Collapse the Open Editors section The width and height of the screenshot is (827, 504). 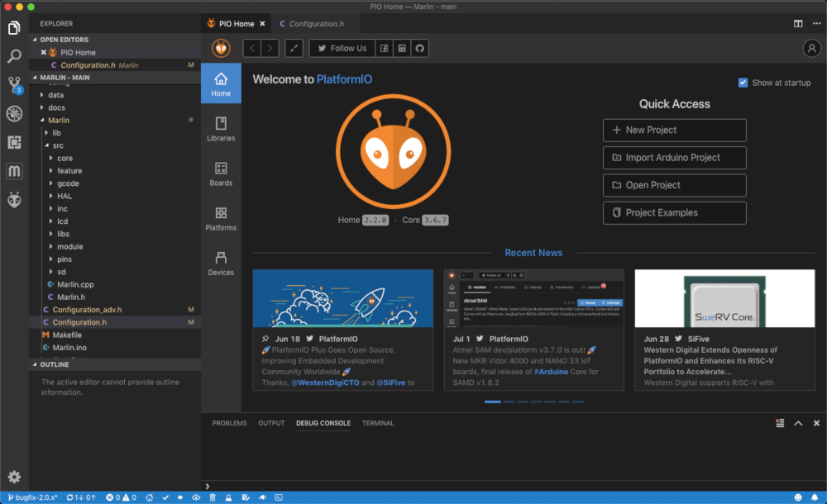point(35,40)
